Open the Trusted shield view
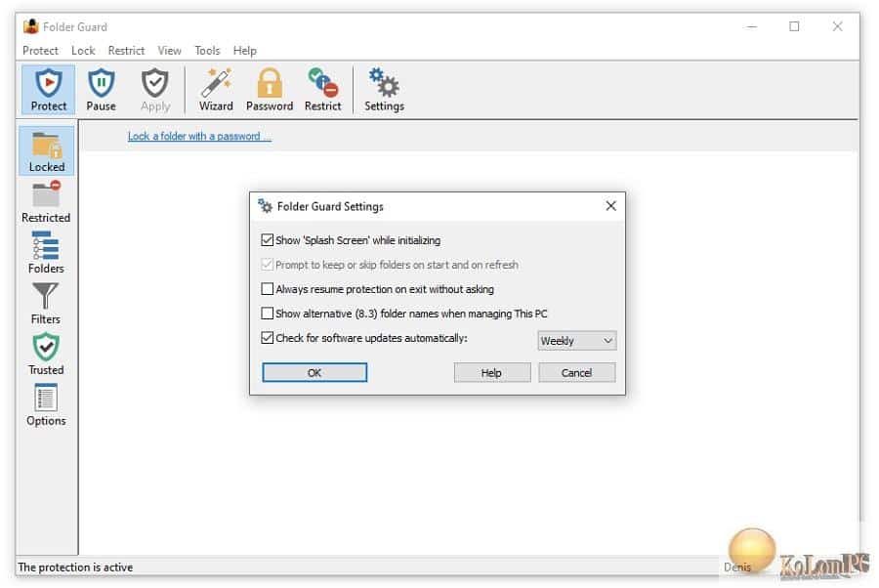 46,354
